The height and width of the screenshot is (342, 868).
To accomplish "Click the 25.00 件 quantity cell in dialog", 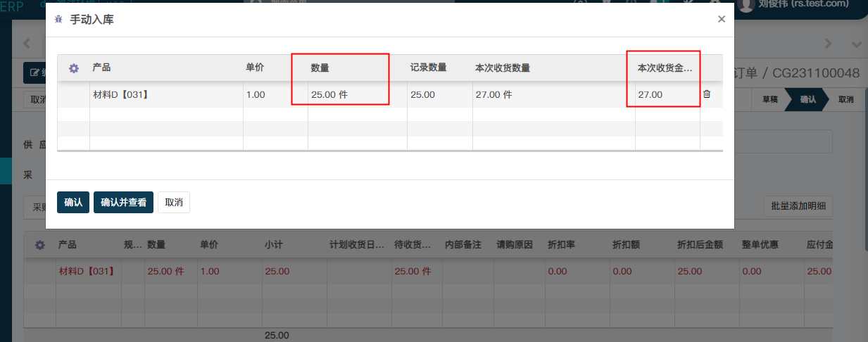I will tap(329, 94).
